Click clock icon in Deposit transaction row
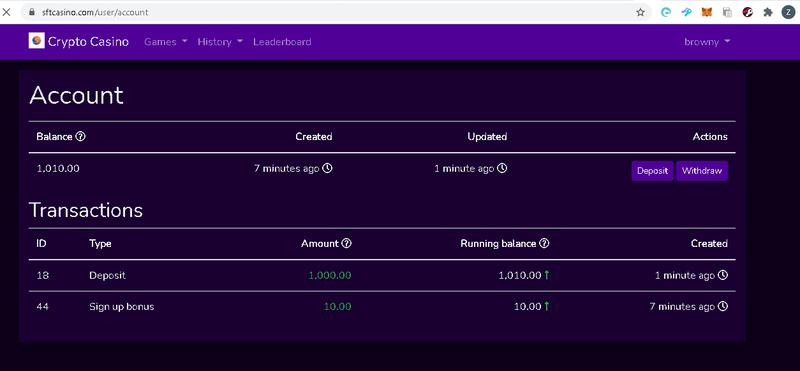Image resolution: width=800 pixels, height=371 pixels. click(x=722, y=275)
